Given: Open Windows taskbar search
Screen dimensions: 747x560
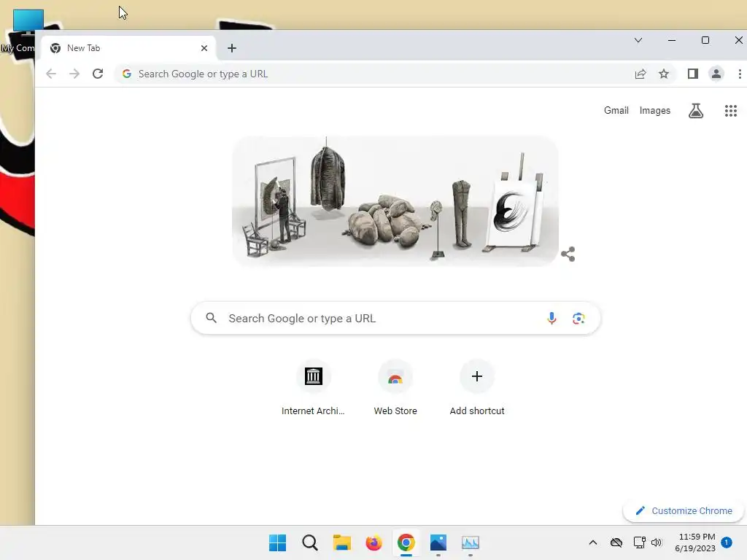Looking at the screenshot, I should click(309, 542).
